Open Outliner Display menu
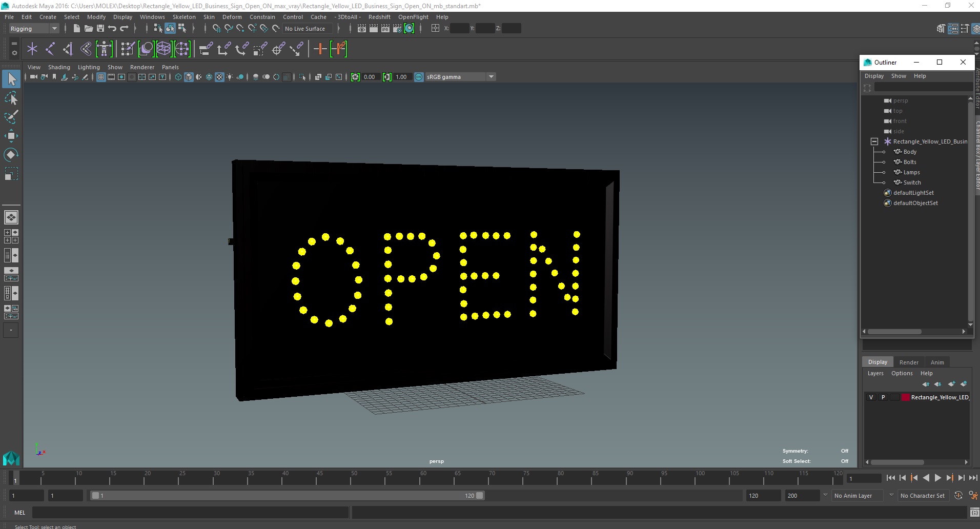The height and width of the screenshot is (529, 980). tap(874, 76)
